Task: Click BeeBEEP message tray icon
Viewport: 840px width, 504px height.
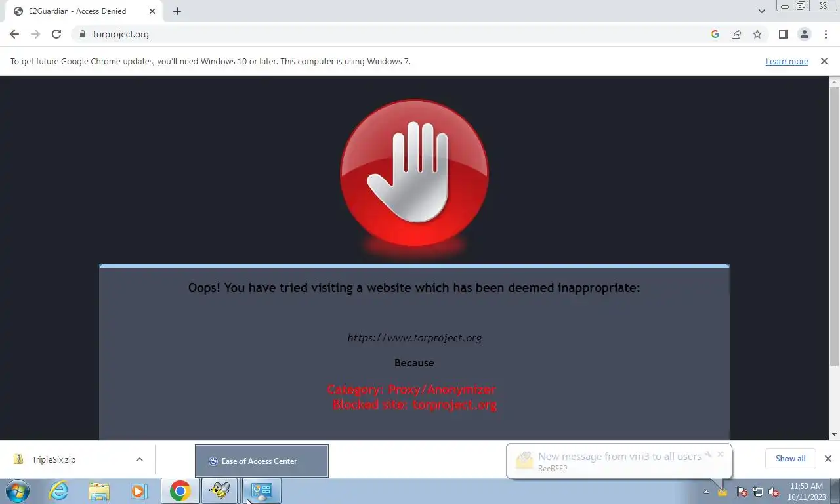Action: tap(723, 492)
